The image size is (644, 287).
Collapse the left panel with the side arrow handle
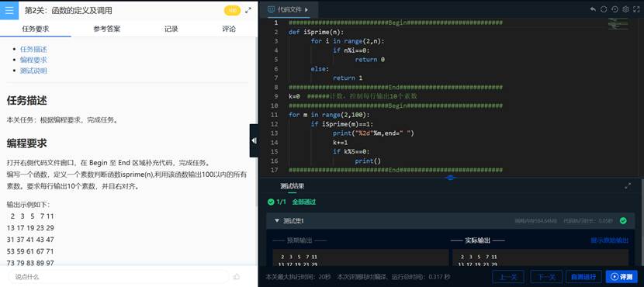254,141
